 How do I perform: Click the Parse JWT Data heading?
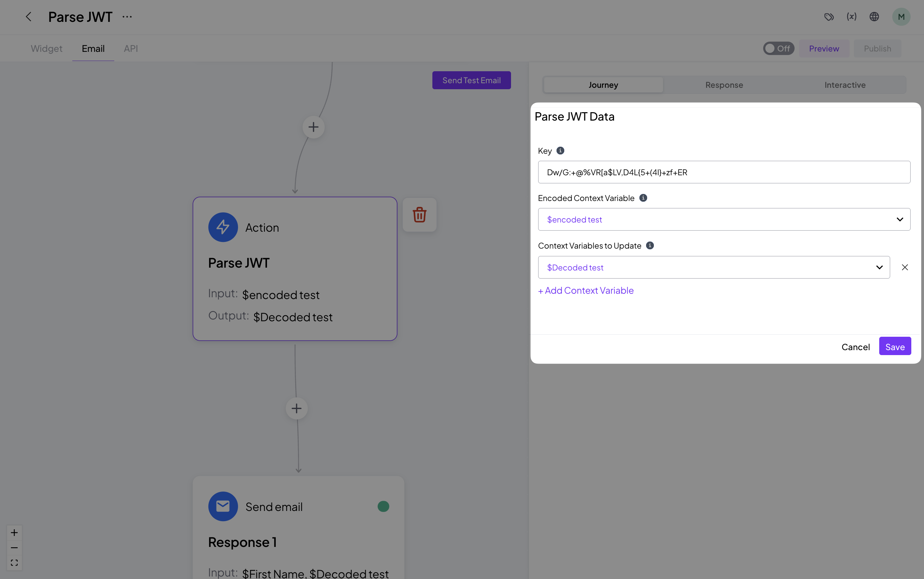(x=575, y=116)
